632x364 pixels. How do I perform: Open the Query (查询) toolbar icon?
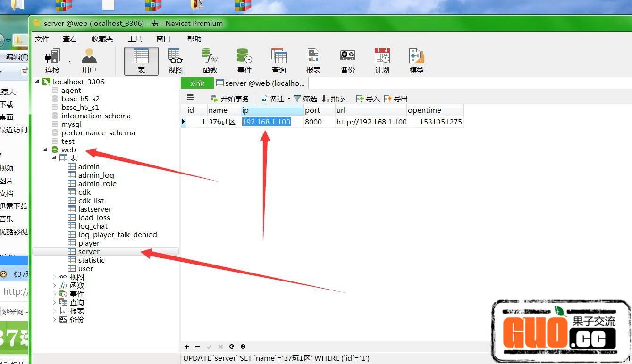(279, 61)
